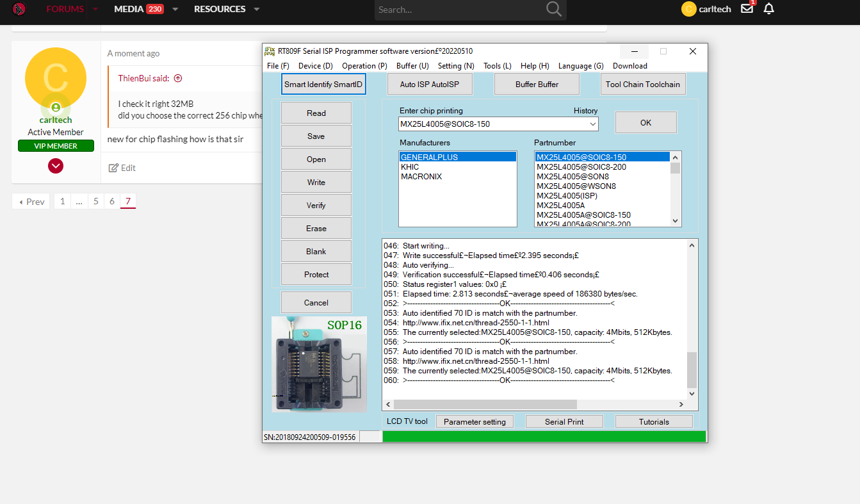The image size is (860, 504).
Task: Click the OK button beside chip printing
Action: point(645,122)
